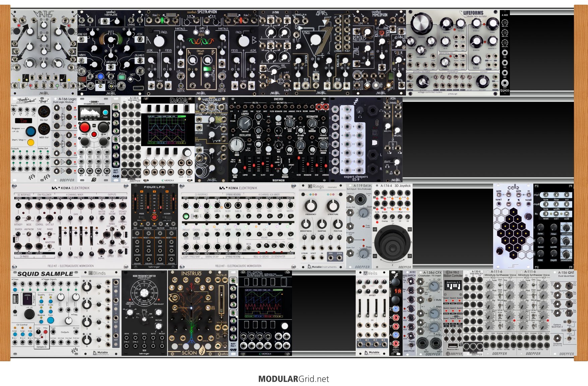Click the Spectraphon oscillator A Freq knob

(159, 41)
